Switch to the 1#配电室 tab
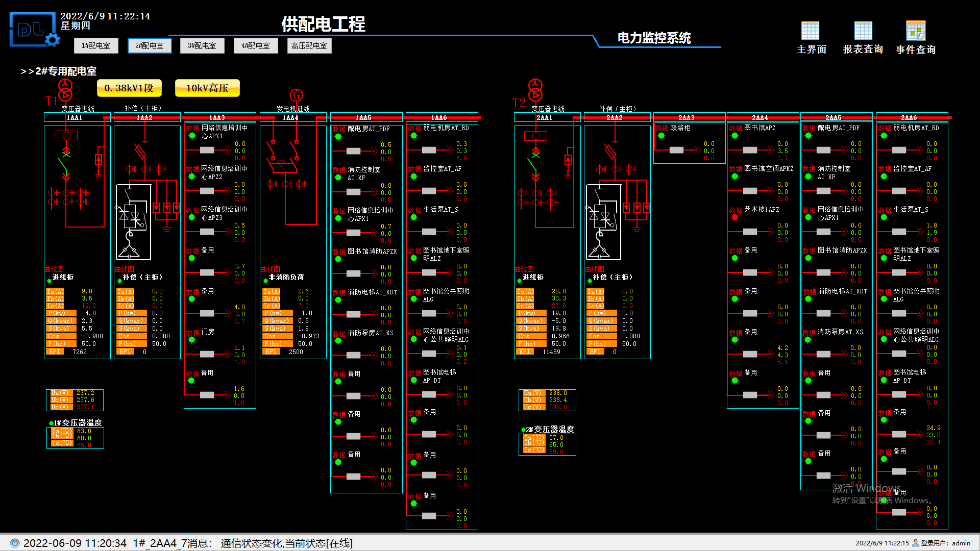This screenshot has width=980, height=551. pos(96,46)
